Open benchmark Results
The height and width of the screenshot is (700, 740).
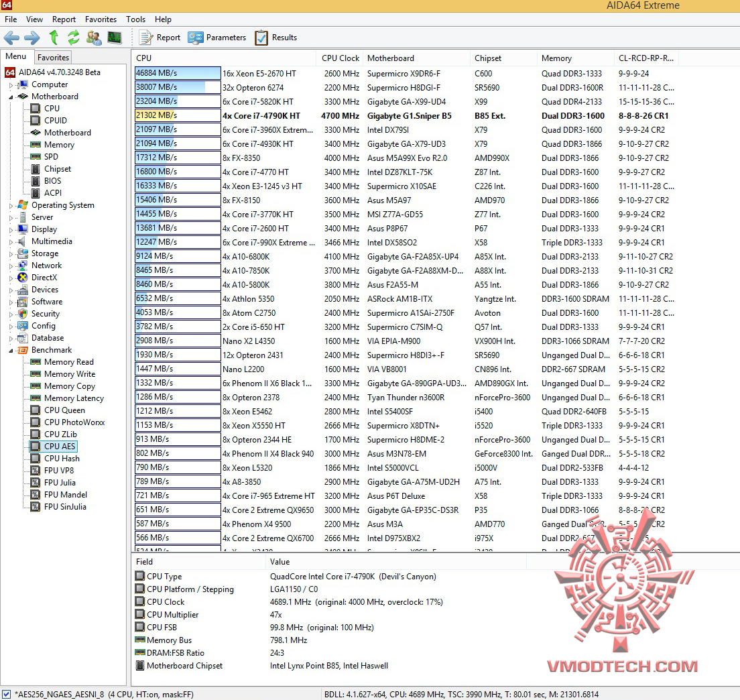[x=276, y=38]
